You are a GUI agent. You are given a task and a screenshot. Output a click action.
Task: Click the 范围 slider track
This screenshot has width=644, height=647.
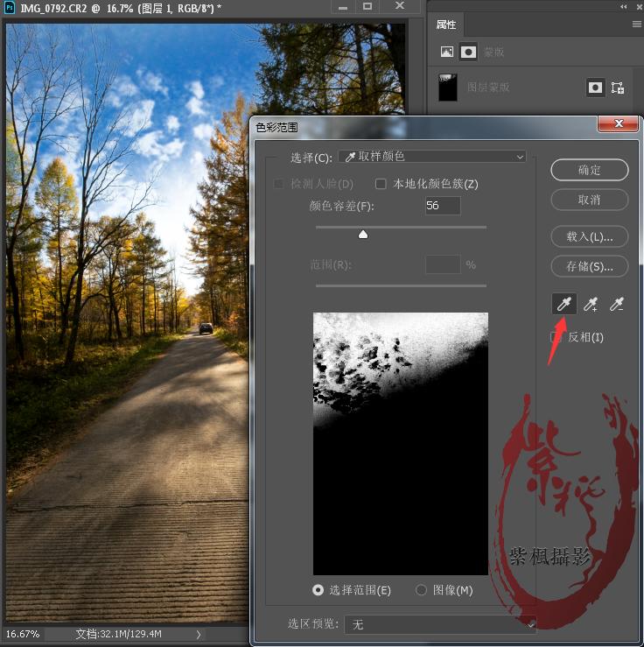(x=401, y=285)
